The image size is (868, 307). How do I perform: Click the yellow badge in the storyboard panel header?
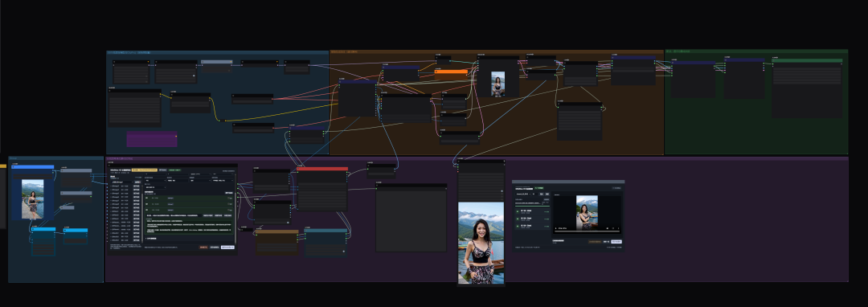tap(145, 170)
